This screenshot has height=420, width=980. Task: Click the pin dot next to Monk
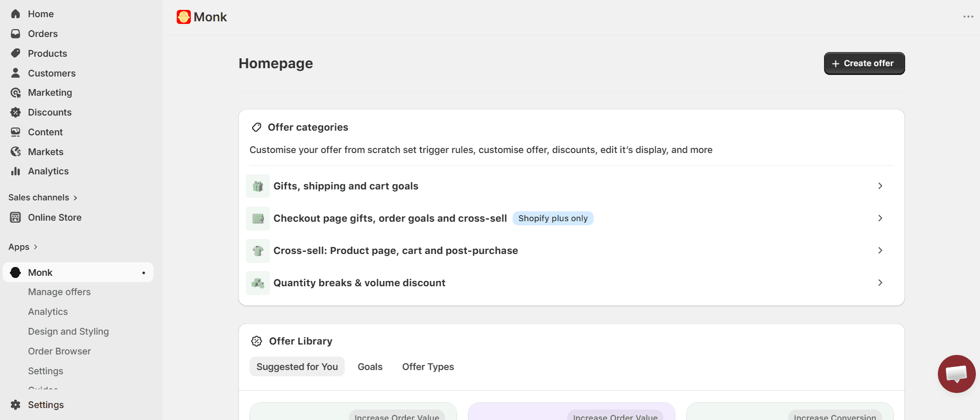[143, 273]
